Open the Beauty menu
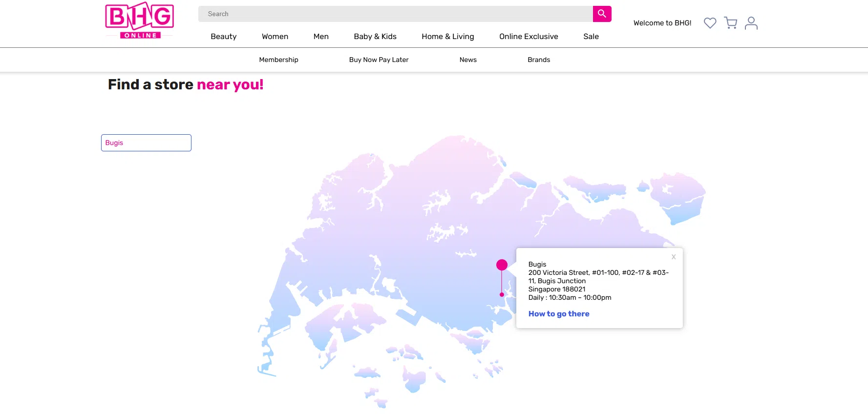The width and height of the screenshot is (868, 415). tap(223, 37)
